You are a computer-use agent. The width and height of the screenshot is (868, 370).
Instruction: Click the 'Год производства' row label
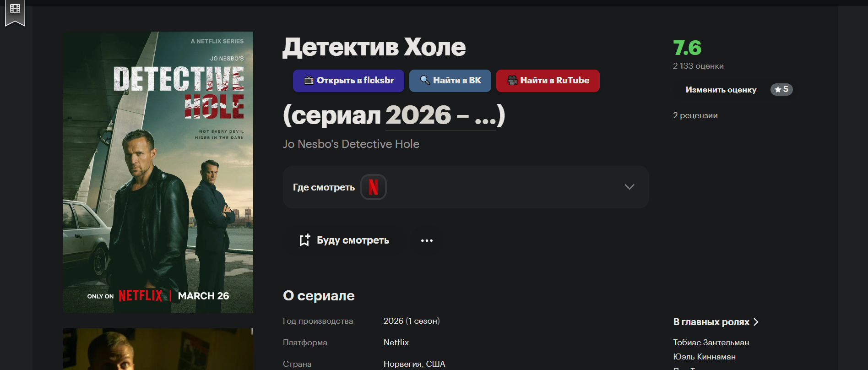click(318, 321)
